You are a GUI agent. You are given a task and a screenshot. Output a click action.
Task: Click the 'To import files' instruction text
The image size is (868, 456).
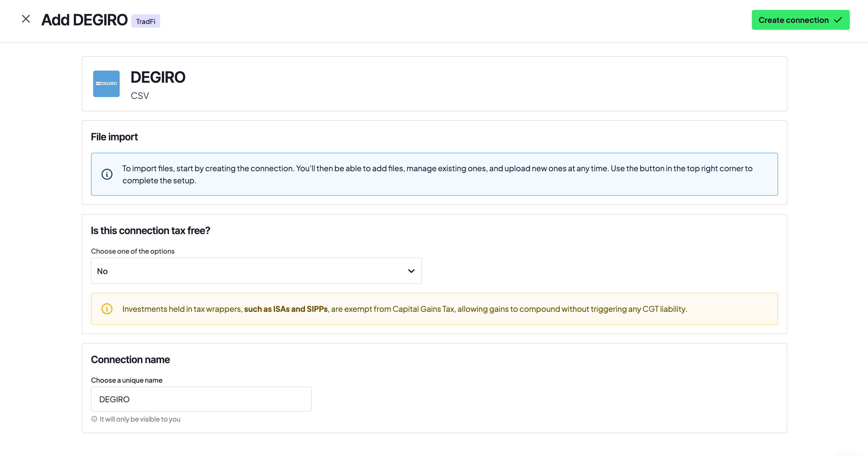click(437, 174)
